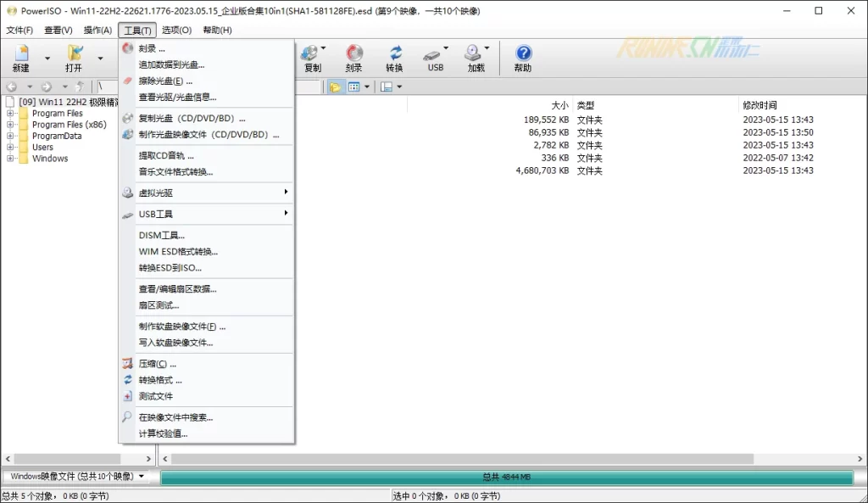Click the 加载 (Mount) toolbar icon
Screen dimensions: 868x503
coord(476,58)
